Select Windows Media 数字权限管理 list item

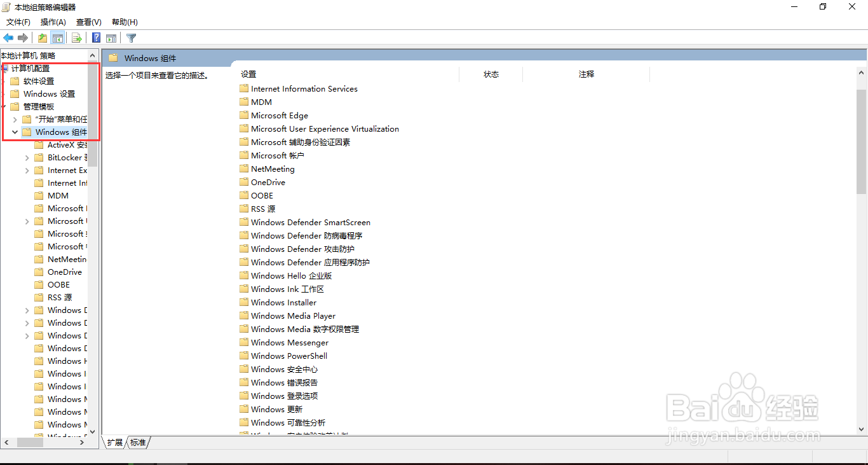click(x=305, y=329)
